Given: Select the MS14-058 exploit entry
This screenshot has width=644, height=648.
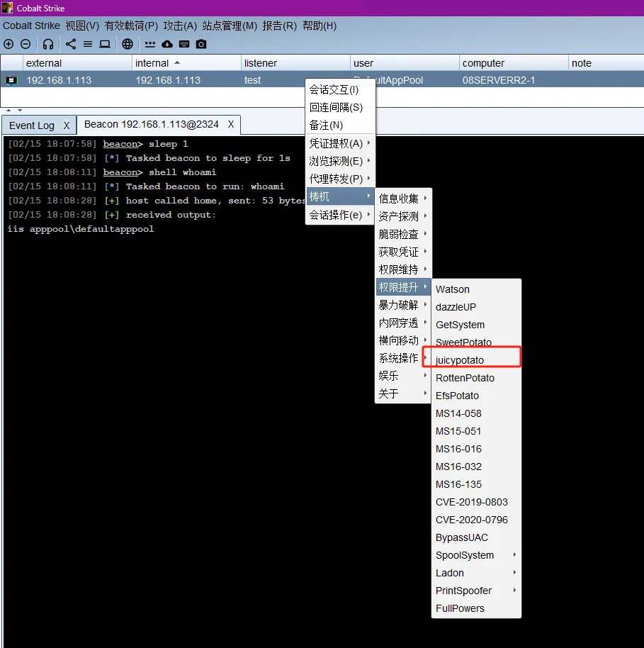Looking at the screenshot, I should 476,413.
